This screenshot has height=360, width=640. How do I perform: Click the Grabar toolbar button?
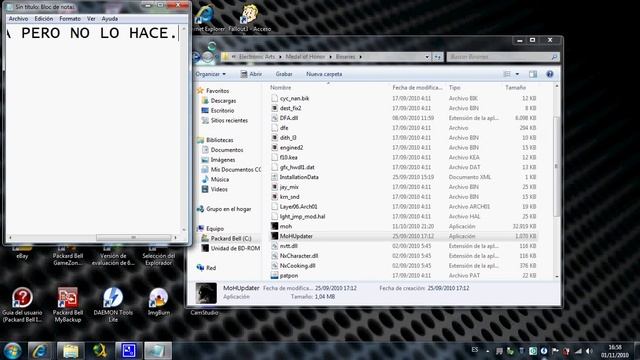click(x=284, y=74)
